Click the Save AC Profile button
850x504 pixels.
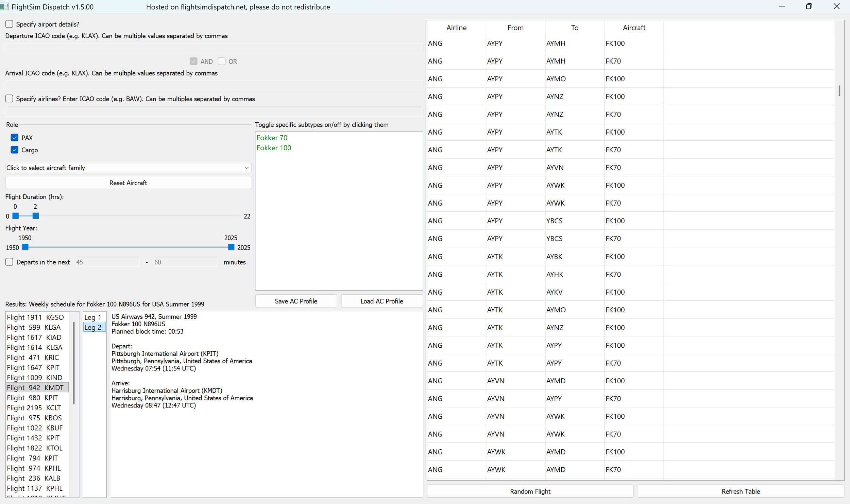(x=296, y=301)
